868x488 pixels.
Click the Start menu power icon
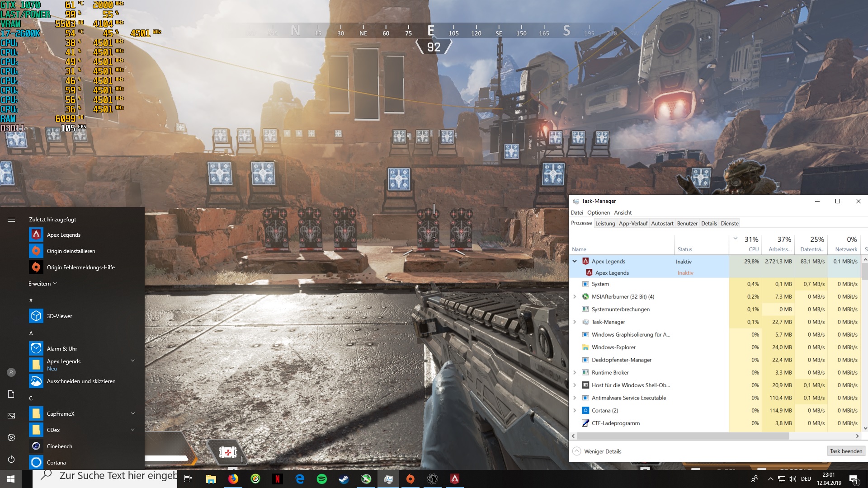[x=11, y=459]
